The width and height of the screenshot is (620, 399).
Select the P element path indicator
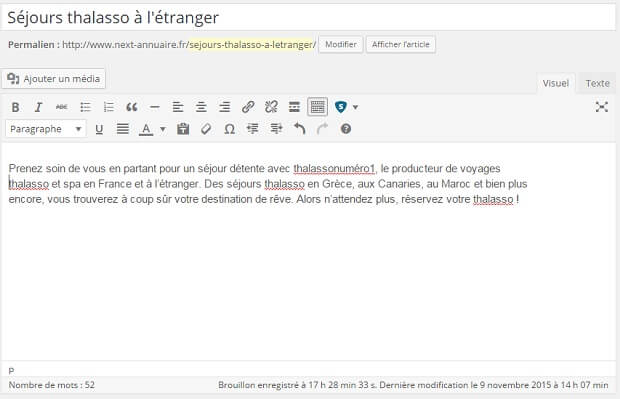click(x=11, y=371)
